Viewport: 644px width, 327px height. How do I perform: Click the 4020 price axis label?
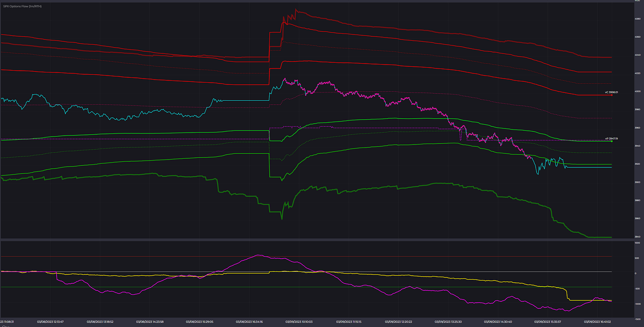[637, 74]
